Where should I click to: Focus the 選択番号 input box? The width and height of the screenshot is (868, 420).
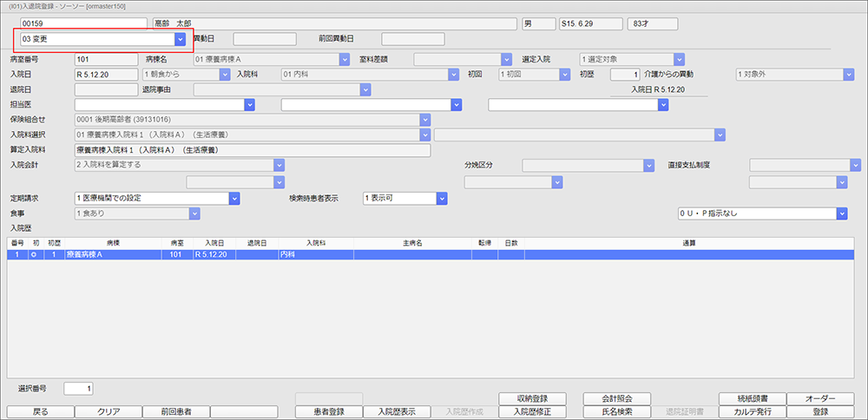pos(79,388)
